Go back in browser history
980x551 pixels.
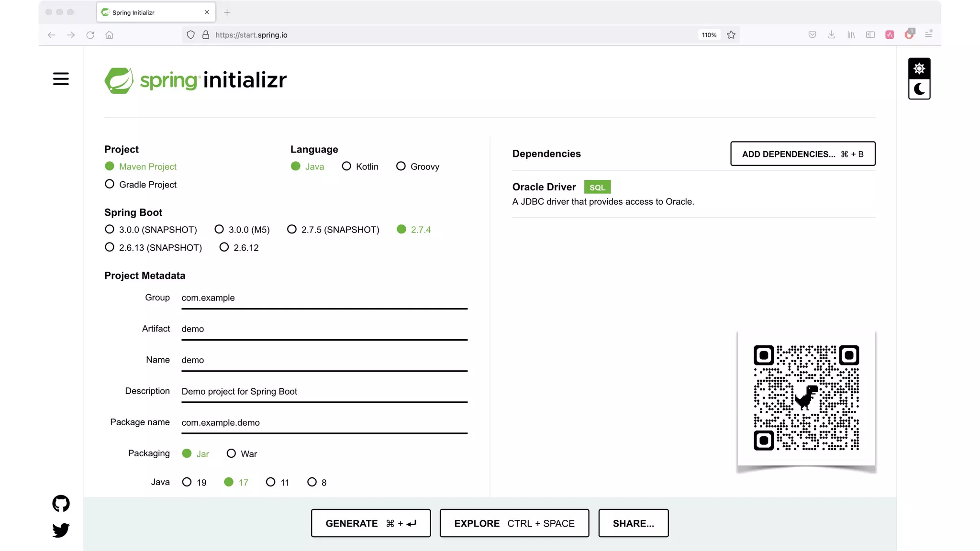[52, 35]
